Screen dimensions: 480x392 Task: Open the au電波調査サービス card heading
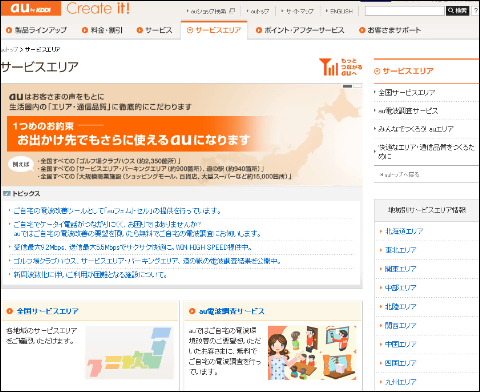coord(232,311)
